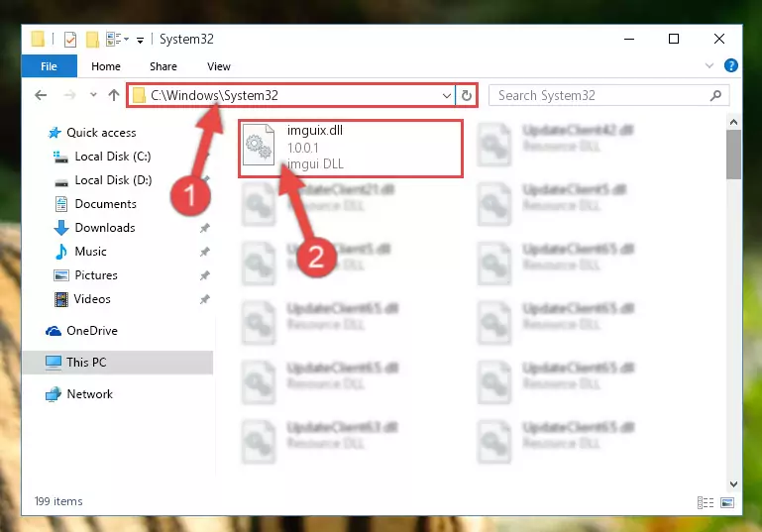The width and height of the screenshot is (762, 532).
Task: Go up one folder level
Action: (x=114, y=95)
